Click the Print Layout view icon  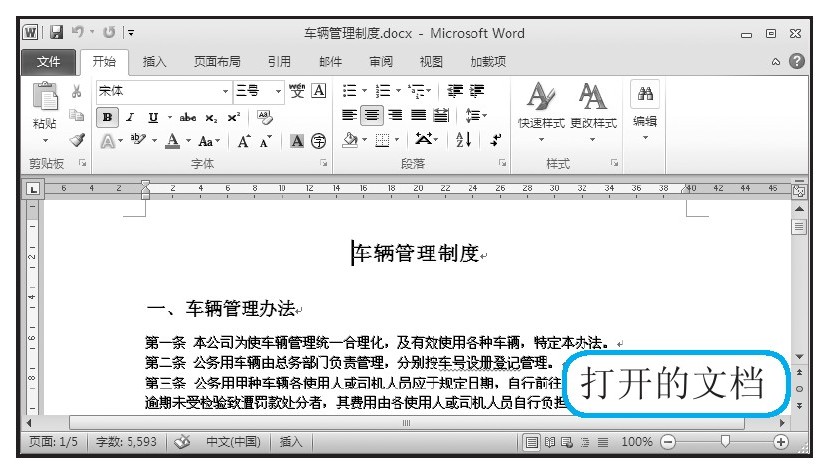[x=531, y=442]
